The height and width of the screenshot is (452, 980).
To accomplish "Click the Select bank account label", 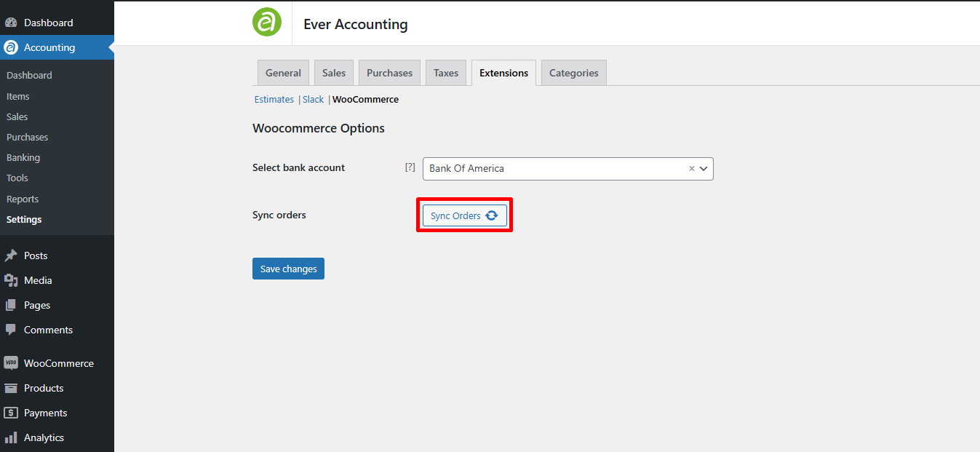I will point(298,167).
